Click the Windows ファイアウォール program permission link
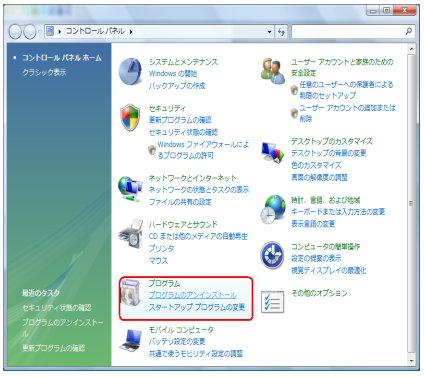Screen dimensions: 424x377 click(x=203, y=150)
